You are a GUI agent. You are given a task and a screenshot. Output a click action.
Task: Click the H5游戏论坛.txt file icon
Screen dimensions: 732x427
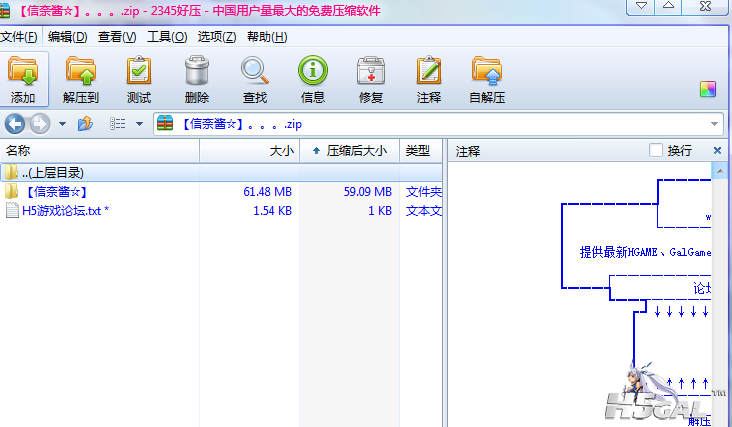click(x=12, y=210)
